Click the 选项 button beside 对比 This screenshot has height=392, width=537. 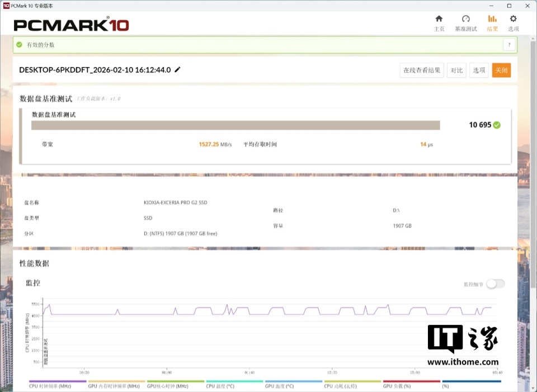point(479,70)
